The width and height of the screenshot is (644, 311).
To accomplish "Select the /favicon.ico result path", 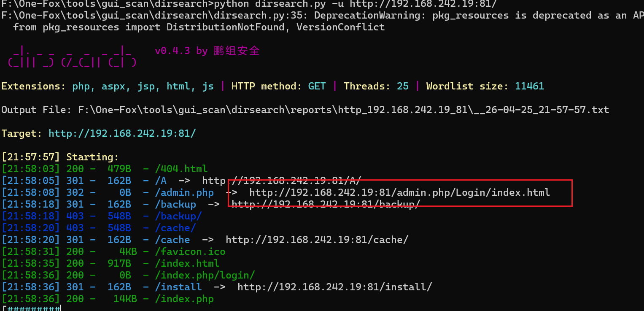I will coord(190,252).
